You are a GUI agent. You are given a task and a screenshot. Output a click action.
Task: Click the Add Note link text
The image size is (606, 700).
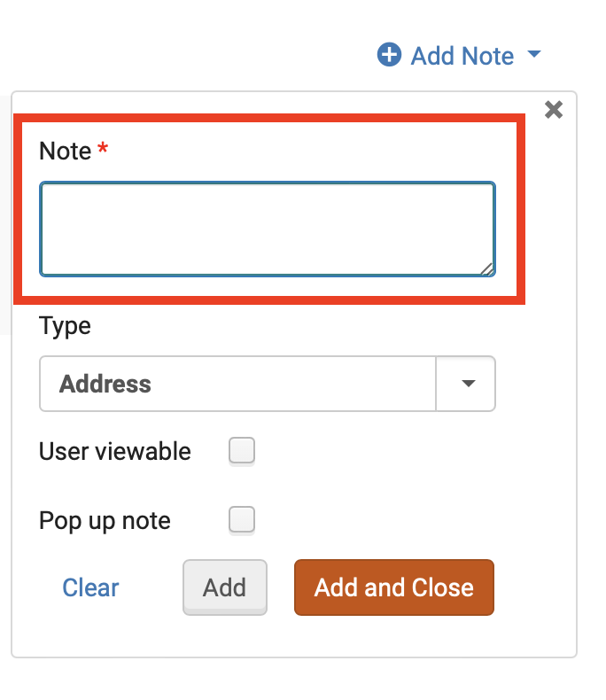tap(462, 56)
